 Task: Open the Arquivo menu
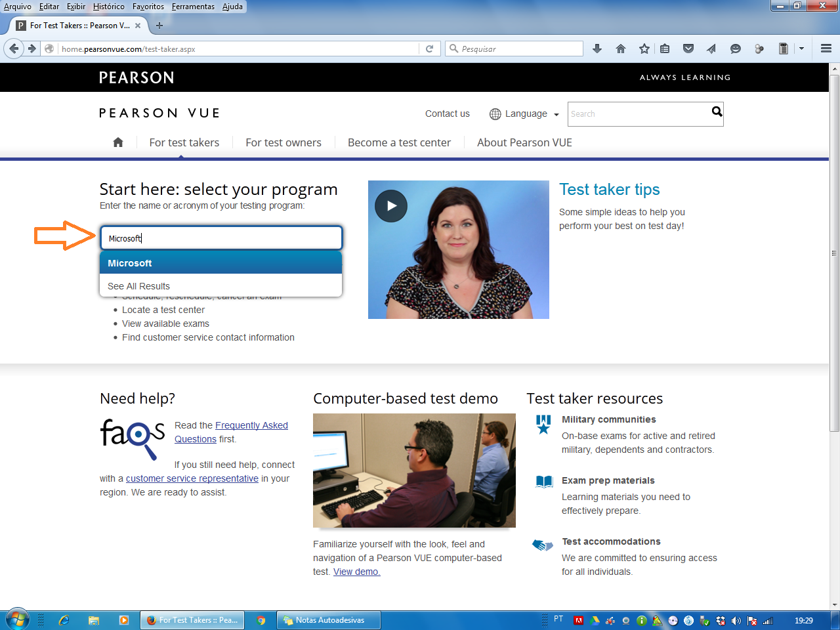[x=18, y=7]
